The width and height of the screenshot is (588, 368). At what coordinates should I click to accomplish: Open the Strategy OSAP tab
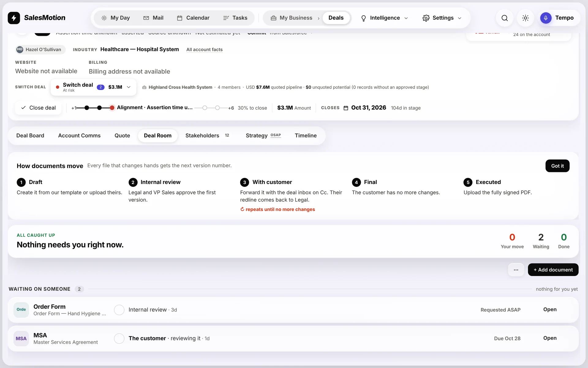point(263,136)
